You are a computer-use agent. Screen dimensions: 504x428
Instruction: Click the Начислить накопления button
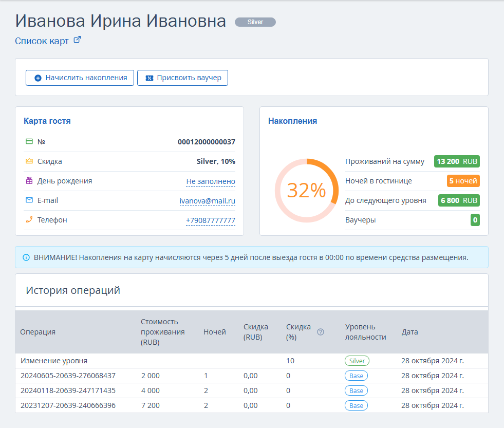pyautogui.click(x=80, y=78)
